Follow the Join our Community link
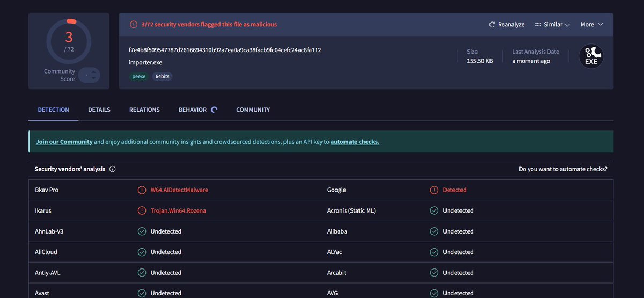This screenshot has width=644, height=298. [x=64, y=142]
